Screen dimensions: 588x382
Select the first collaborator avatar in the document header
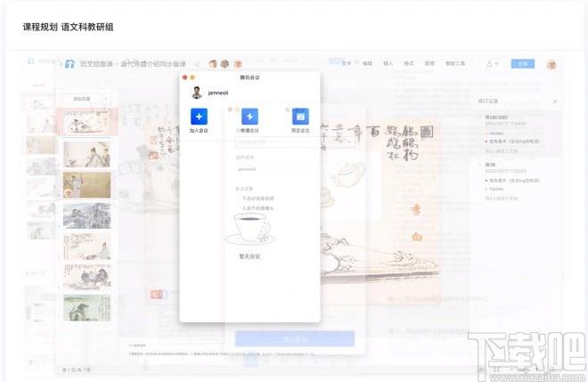(213, 64)
